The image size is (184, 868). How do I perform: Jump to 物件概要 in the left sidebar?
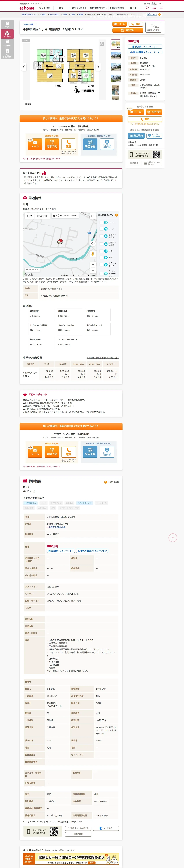(7, 43)
